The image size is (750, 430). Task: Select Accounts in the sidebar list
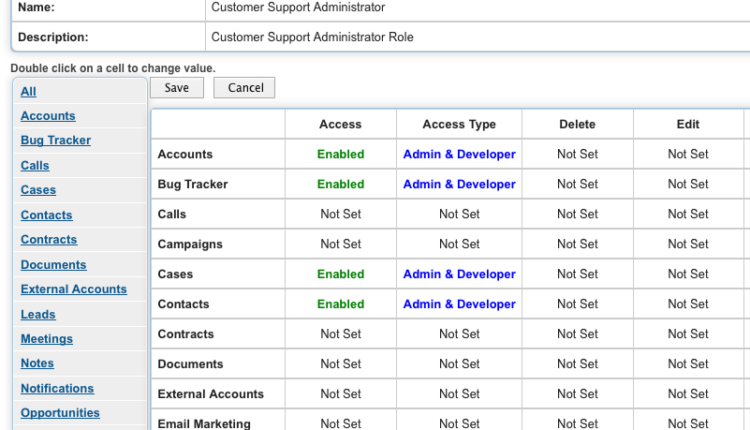pos(48,116)
